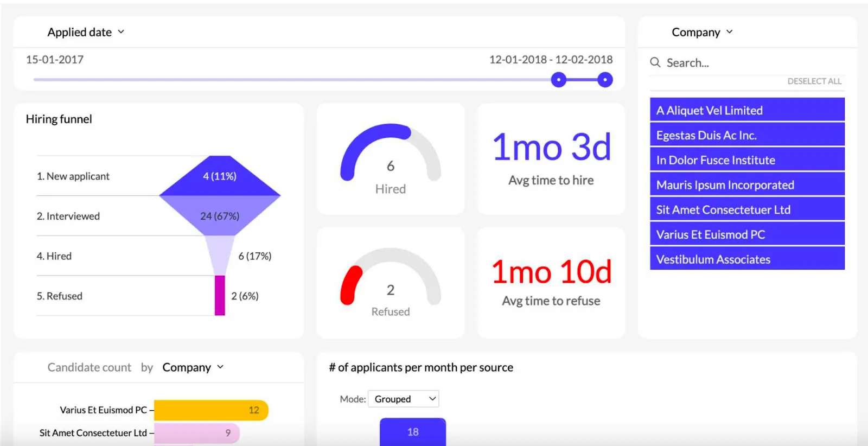The height and width of the screenshot is (446, 868).
Task: Toggle Varius Et Euismod PC filter item
Action: click(747, 234)
